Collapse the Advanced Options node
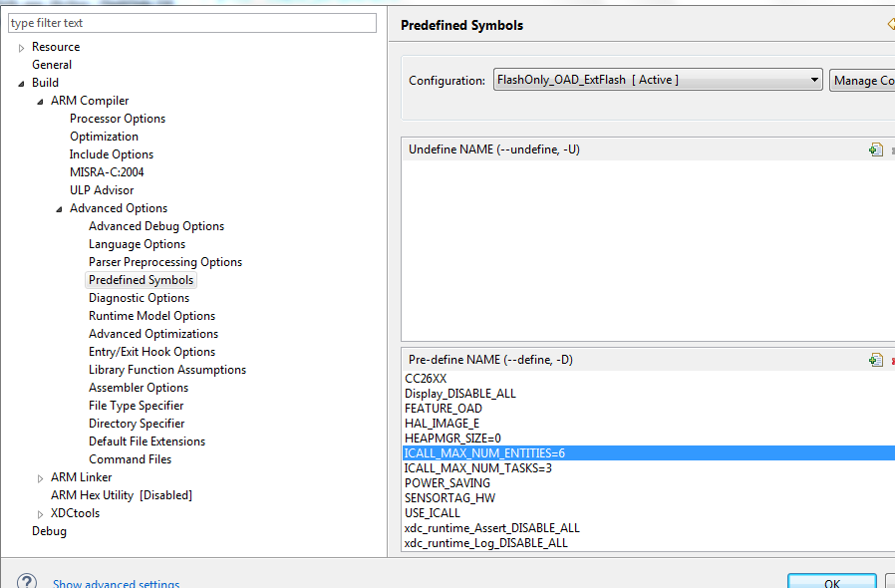 59,209
